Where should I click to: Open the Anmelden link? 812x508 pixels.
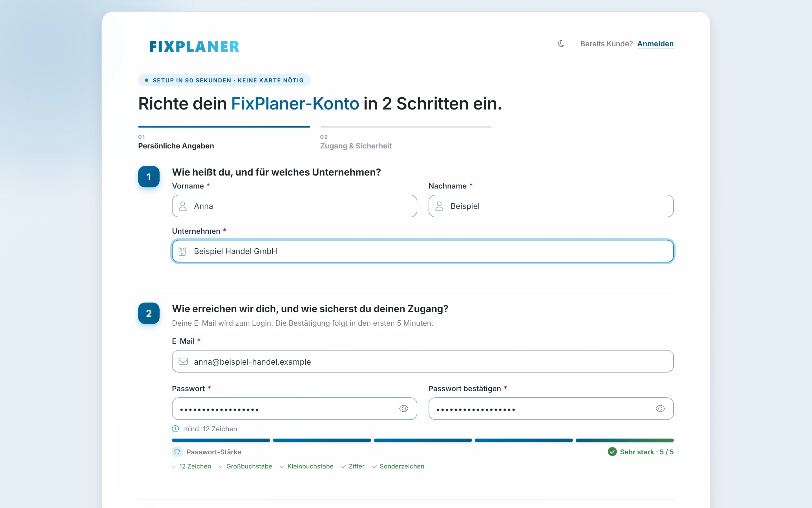click(x=655, y=44)
